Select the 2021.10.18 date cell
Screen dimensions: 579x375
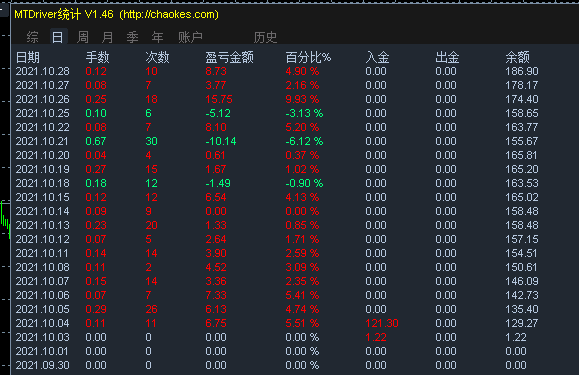tap(42, 183)
